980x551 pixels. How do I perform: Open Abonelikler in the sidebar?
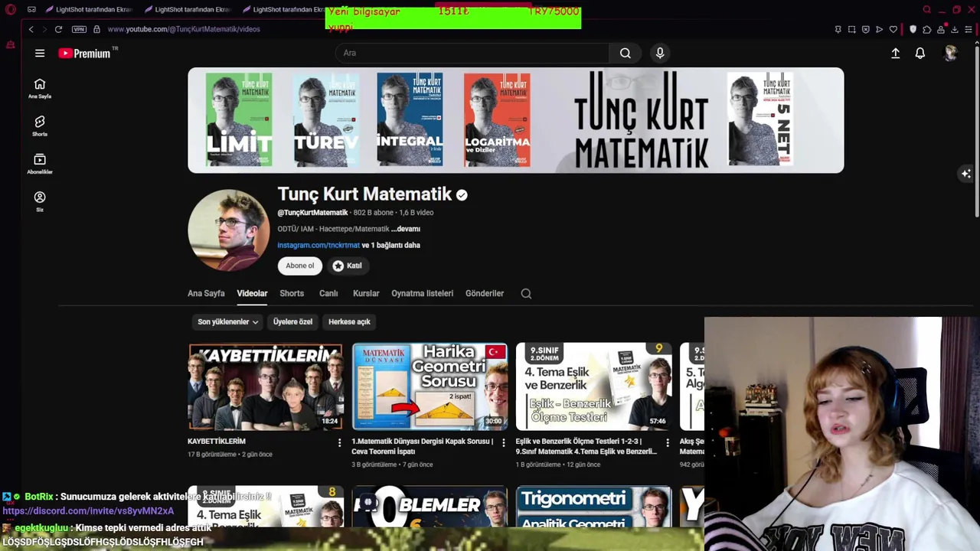pos(40,164)
